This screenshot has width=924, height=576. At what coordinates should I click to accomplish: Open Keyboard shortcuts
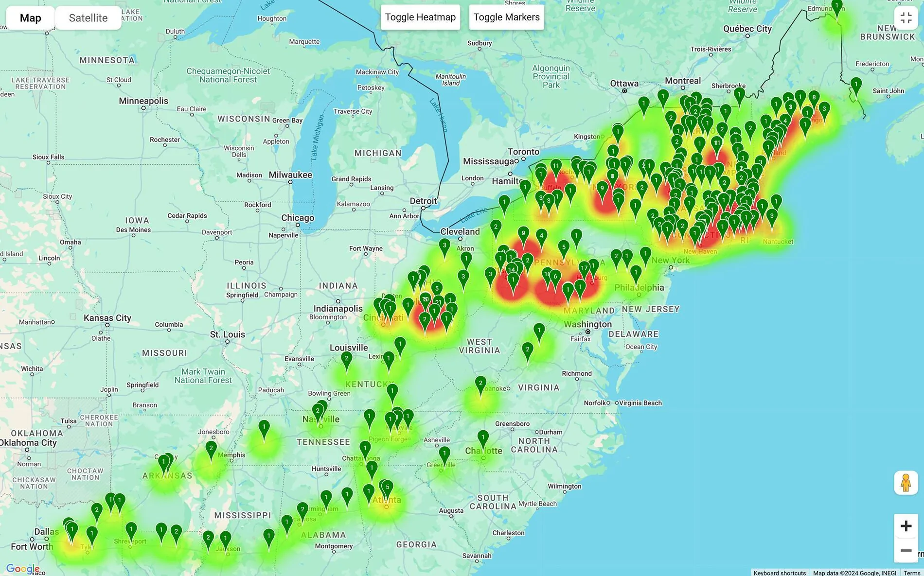click(780, 573)
